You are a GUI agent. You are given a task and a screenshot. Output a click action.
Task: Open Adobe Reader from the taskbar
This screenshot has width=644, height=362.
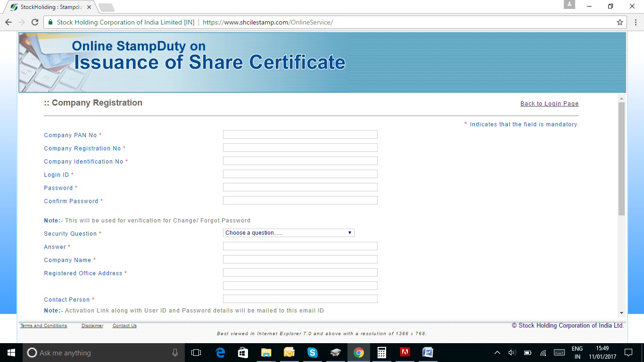tap(405, 353)
